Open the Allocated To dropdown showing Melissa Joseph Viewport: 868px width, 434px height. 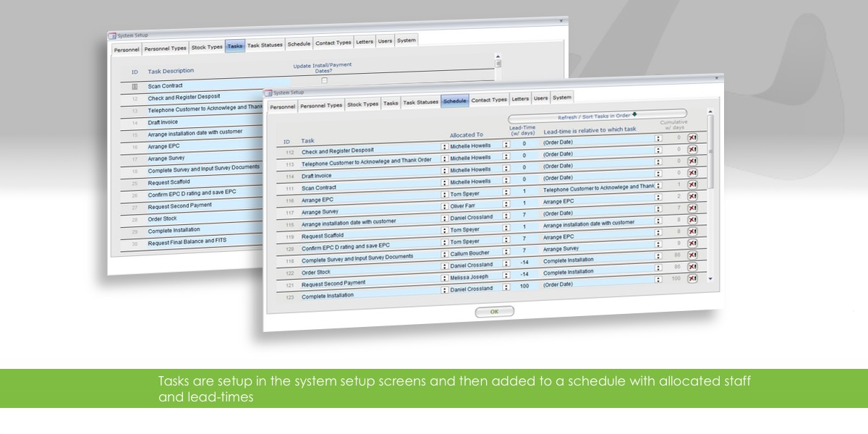pos(445,277)
